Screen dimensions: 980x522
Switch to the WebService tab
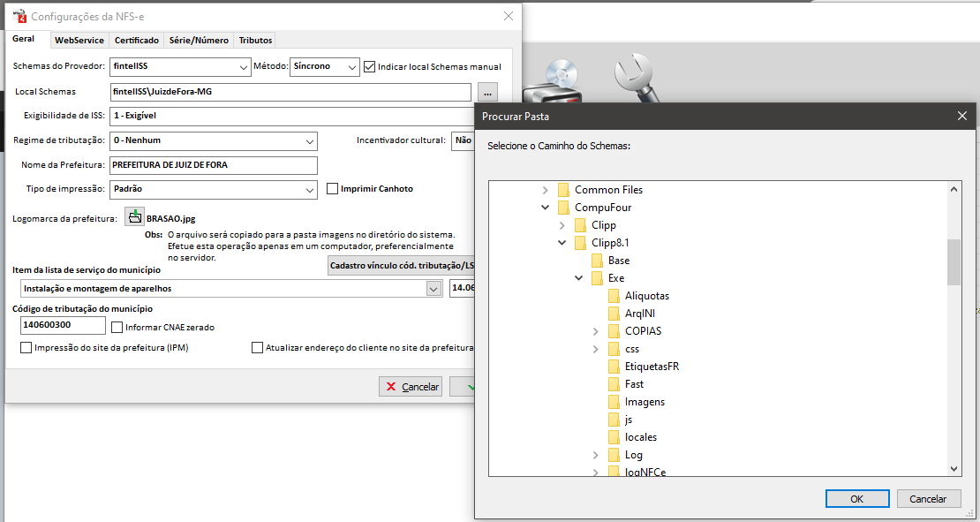(79, 40)
